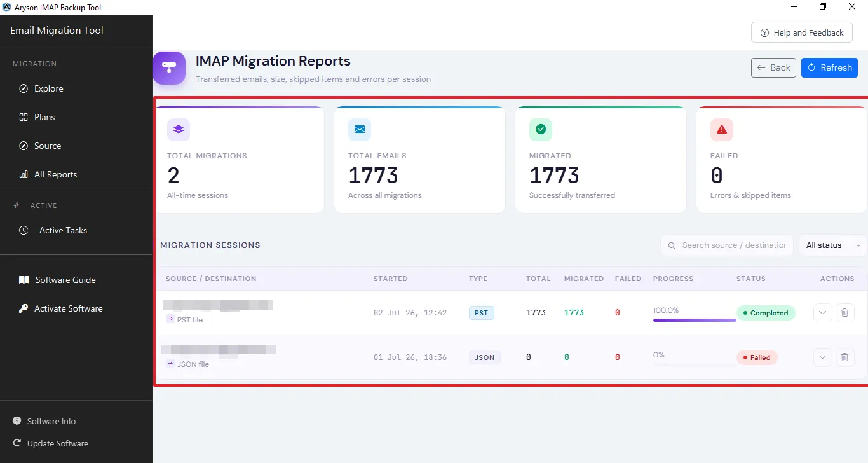The image size is (868, 463).
Task: Click the Failed red warning icon
Action: (722, 129)
